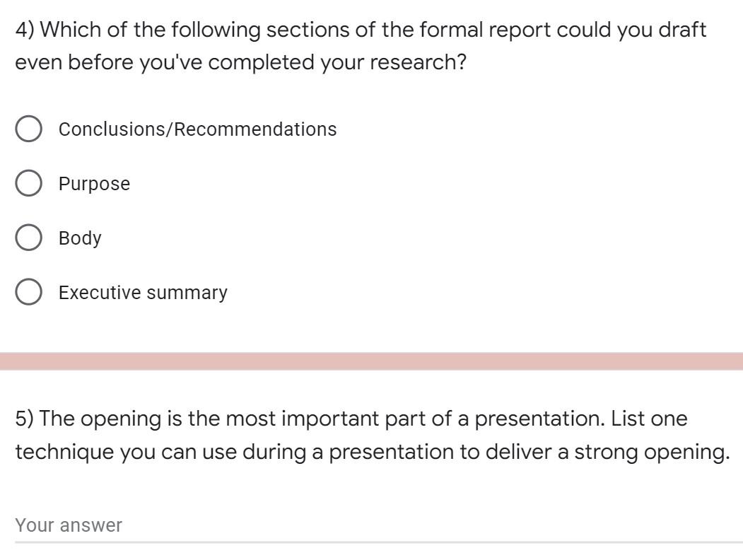Focus the Your answer text field

coord(379,526)
